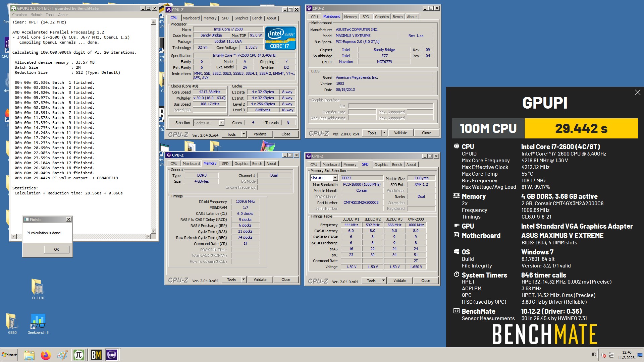644x362 pixels.
Task: Click GPUPI horizontal scrollbar left arrow
Action: [14, 237]
